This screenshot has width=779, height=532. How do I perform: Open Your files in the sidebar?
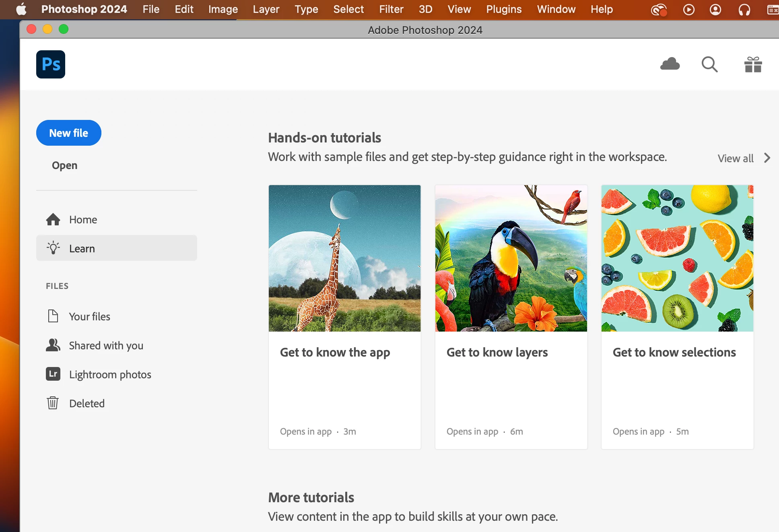(89, 317)
